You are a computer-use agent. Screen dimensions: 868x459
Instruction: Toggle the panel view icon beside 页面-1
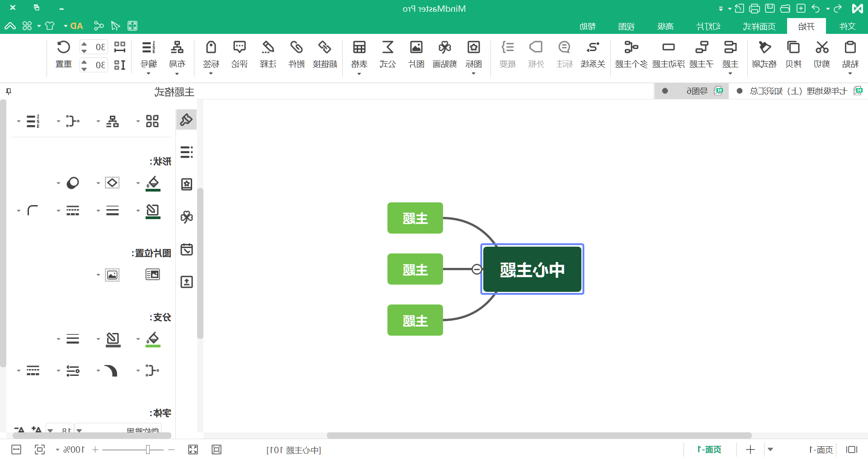852,450
